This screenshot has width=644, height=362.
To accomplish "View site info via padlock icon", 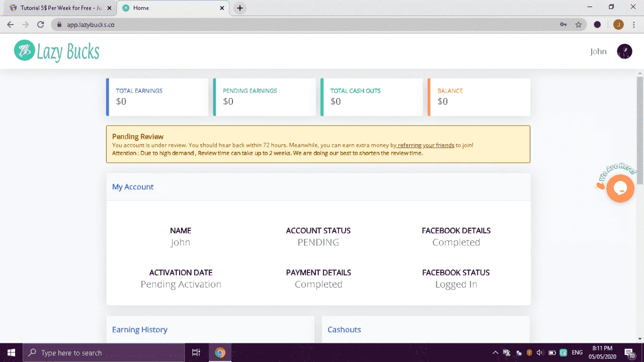I will pos(59,24).
